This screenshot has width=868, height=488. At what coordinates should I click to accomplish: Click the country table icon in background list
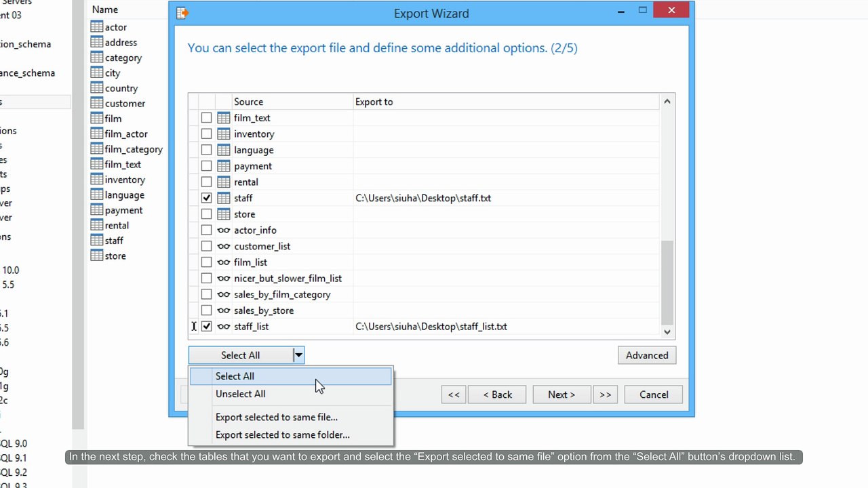(x=97, y=88)
